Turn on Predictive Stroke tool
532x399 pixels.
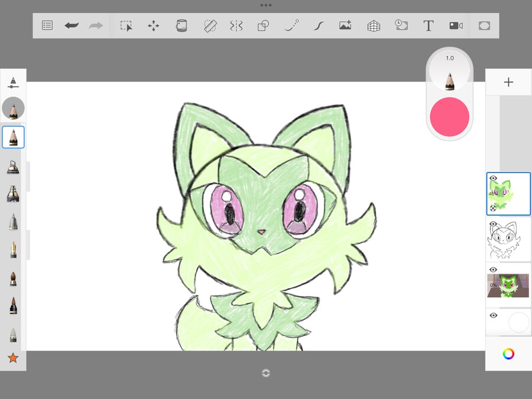pyautogui.click(x=291, y=26)
